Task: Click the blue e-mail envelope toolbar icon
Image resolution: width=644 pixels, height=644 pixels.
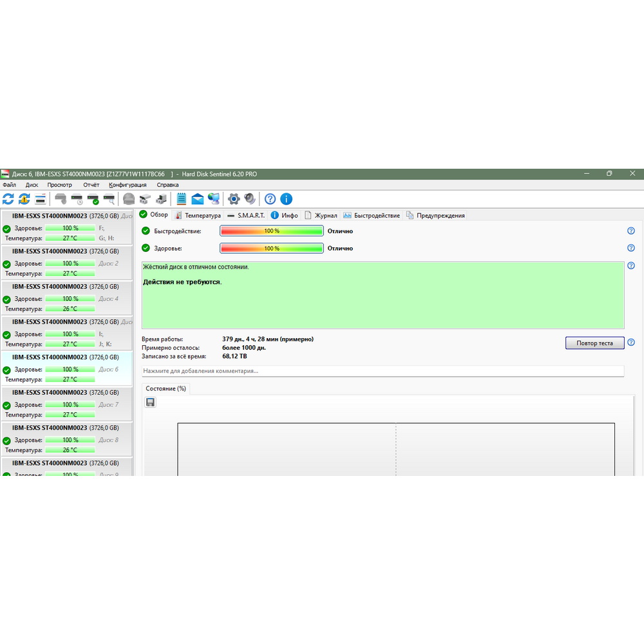Action: click(x=198, y=199)
